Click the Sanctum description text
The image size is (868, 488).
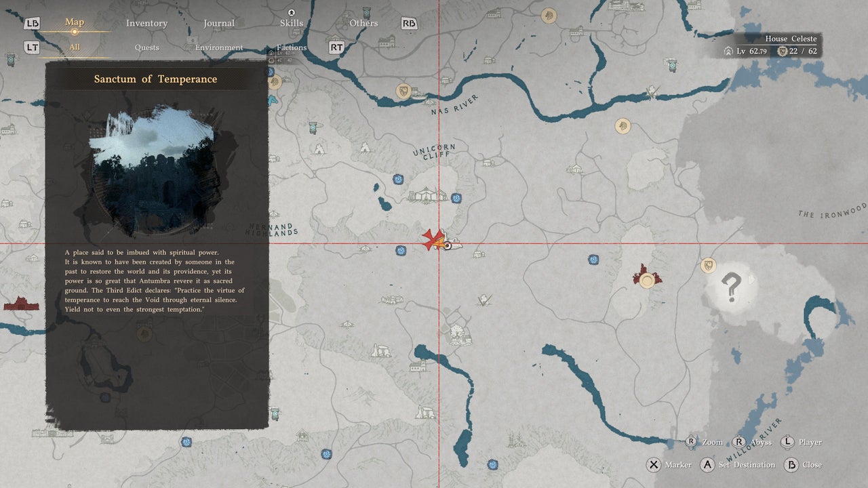155,281
